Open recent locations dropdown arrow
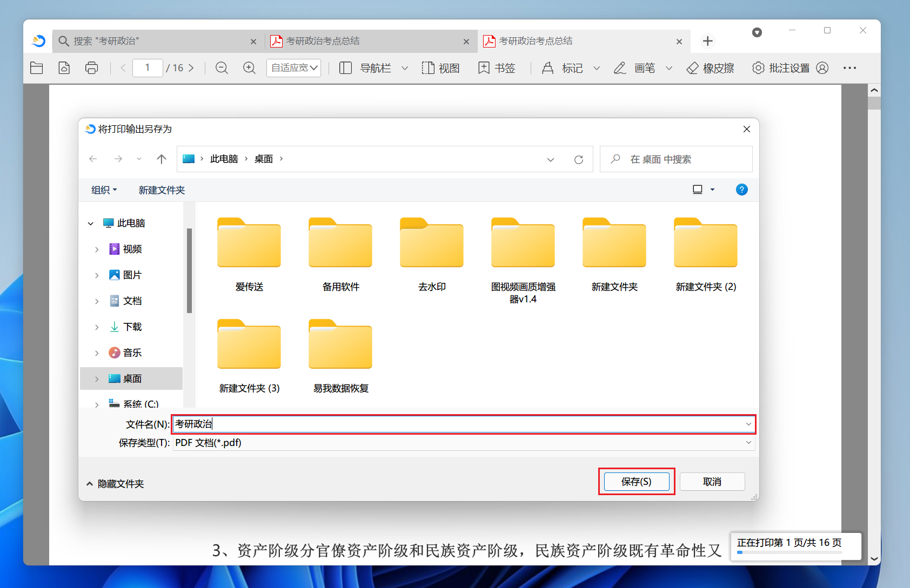This screenshot has height=588, width=910. (x=139, y=159)
